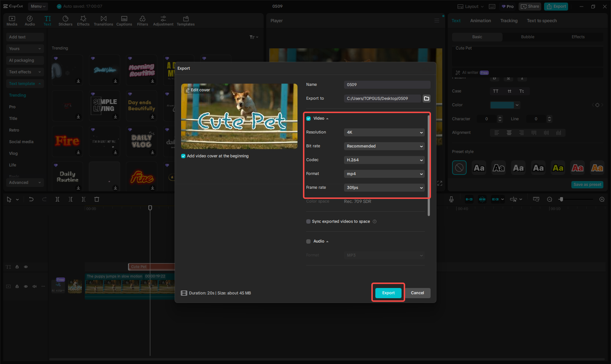The height and width of the screenshot is (364, 611).
Task: Open the Captions panel
Action: tap(124, 20)
